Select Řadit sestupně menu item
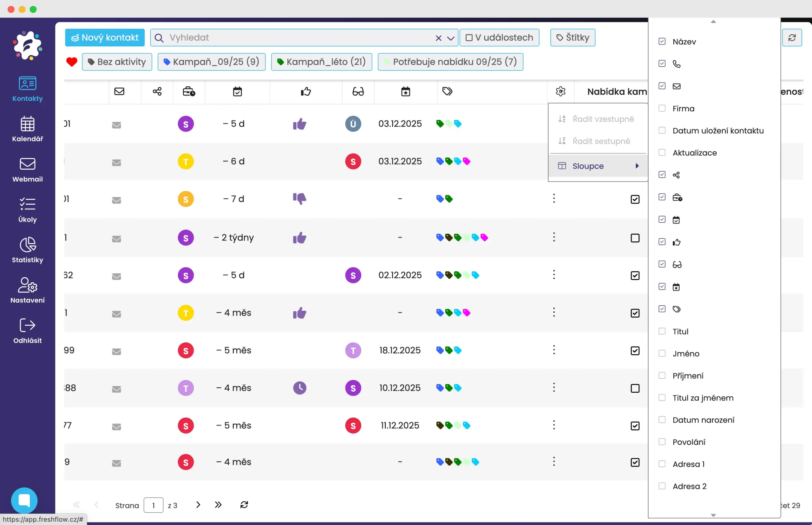The width and height of the screenshot is (812, 525). [601, 141]
